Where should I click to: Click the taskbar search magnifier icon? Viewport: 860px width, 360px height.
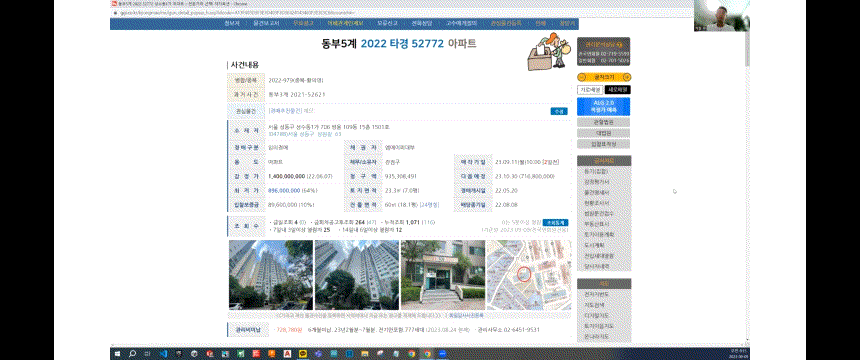point(132,354)
